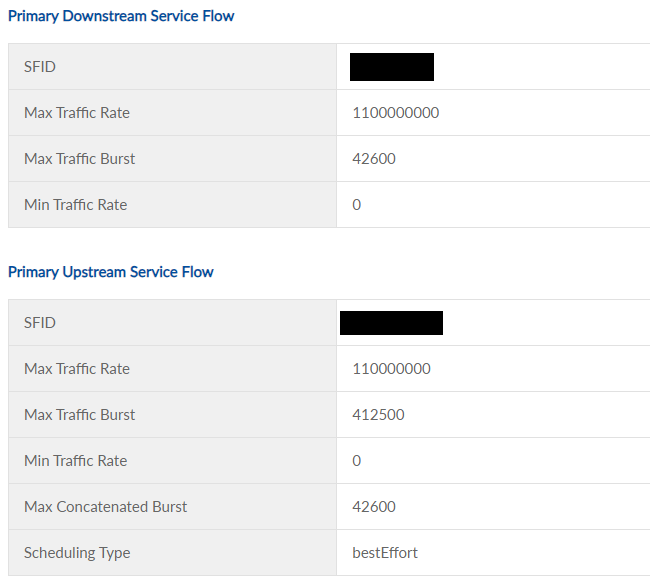
Task: Click the Primary Upstream Service Flow heading
Action: 111,272
